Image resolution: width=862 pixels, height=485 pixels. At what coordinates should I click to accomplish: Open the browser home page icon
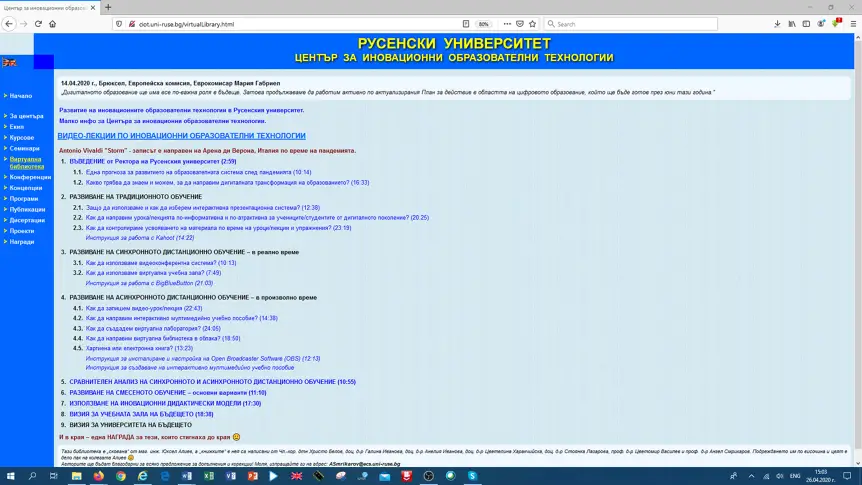pyautogui.click(x=53, y=24)
